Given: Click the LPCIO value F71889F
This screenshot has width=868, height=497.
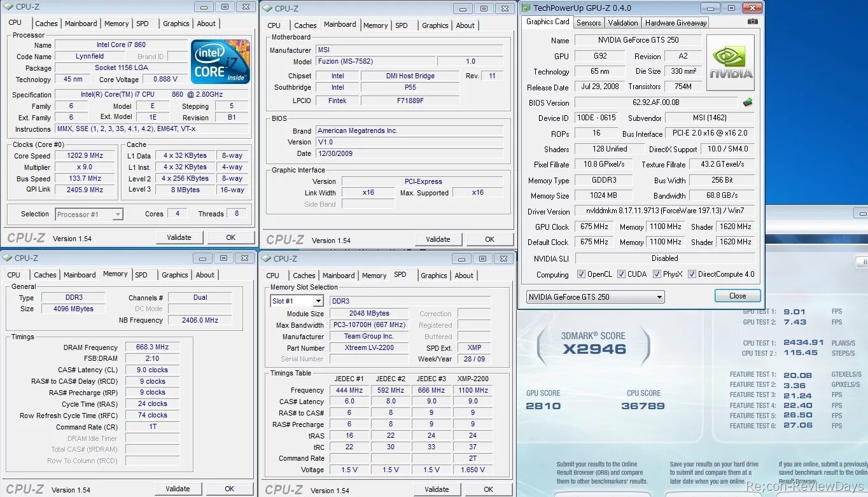Looking at the screenshot, I should coord(410,101).
